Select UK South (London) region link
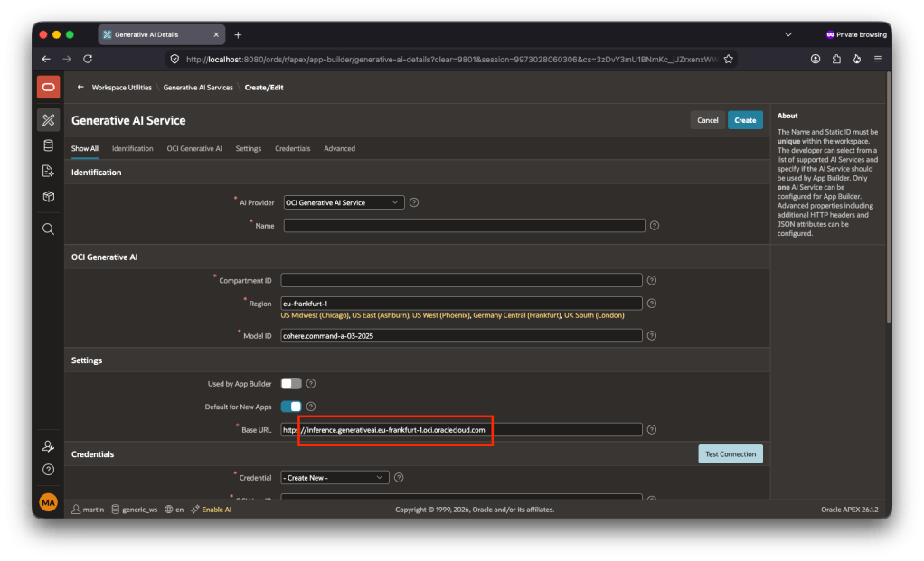Image resolution: width=924 pixels, height=561 pixels. pyautogui.click(x=594, y=315)
